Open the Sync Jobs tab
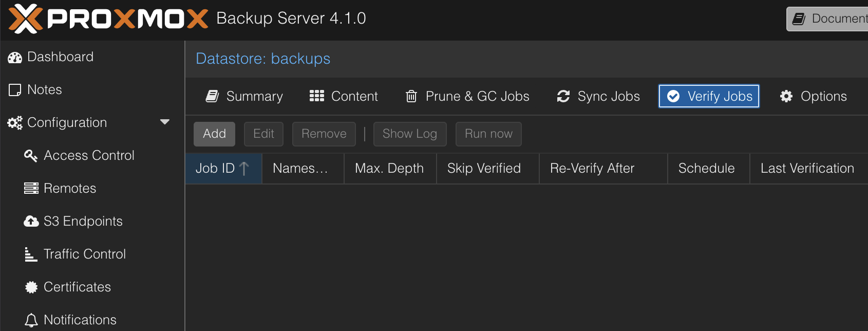The image size is (868, 331). 598,96
